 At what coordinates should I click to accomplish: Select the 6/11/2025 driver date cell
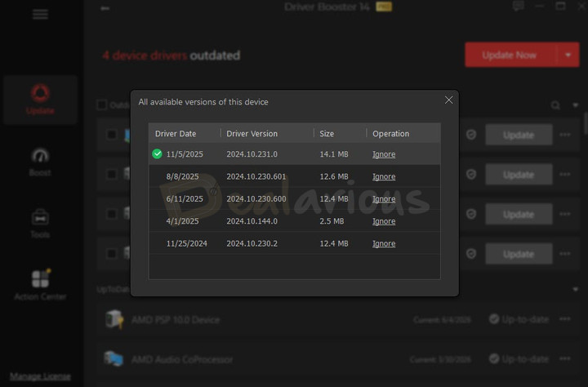[185, 198]
